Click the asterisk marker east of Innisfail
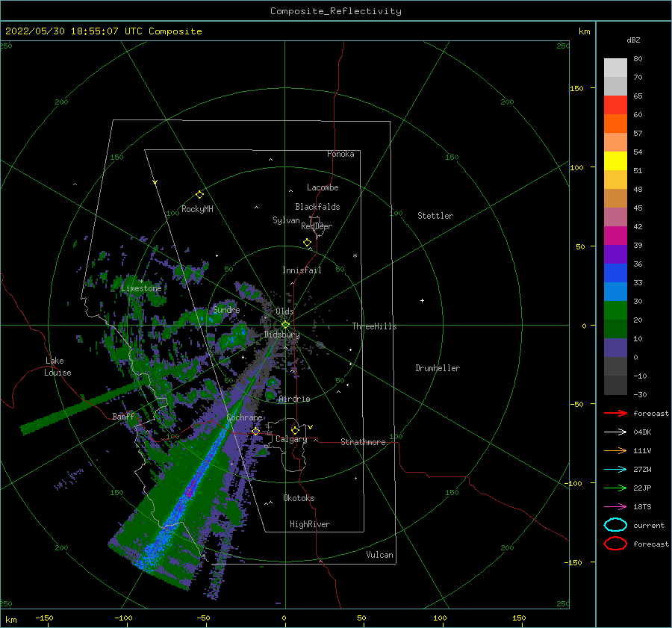 tap(355, 256)
